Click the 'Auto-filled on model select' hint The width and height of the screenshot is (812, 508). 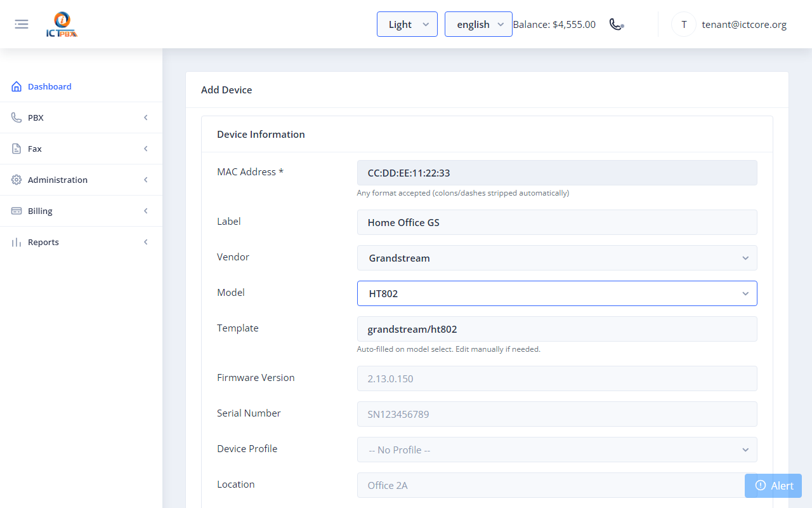click(x=449, y=349)
